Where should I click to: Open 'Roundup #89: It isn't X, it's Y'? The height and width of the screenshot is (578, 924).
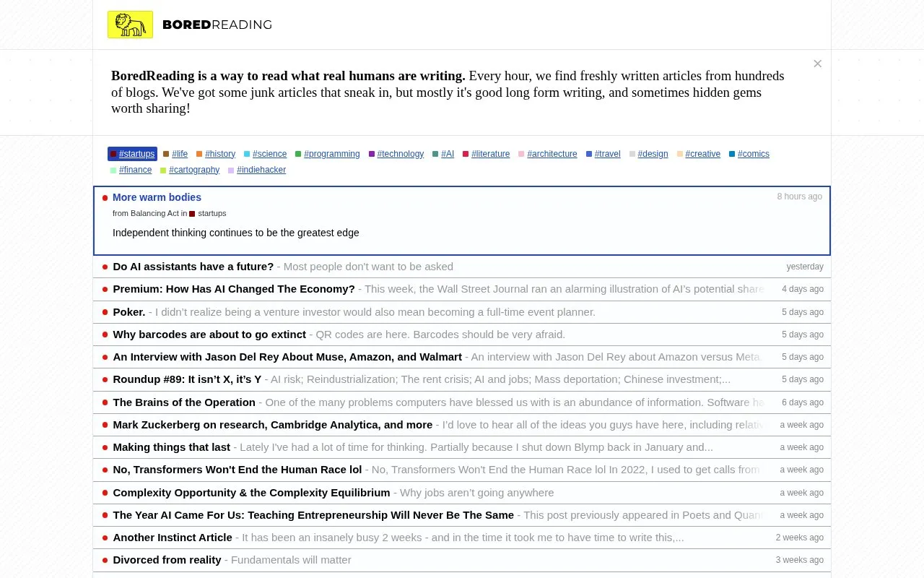click(187, 379)
